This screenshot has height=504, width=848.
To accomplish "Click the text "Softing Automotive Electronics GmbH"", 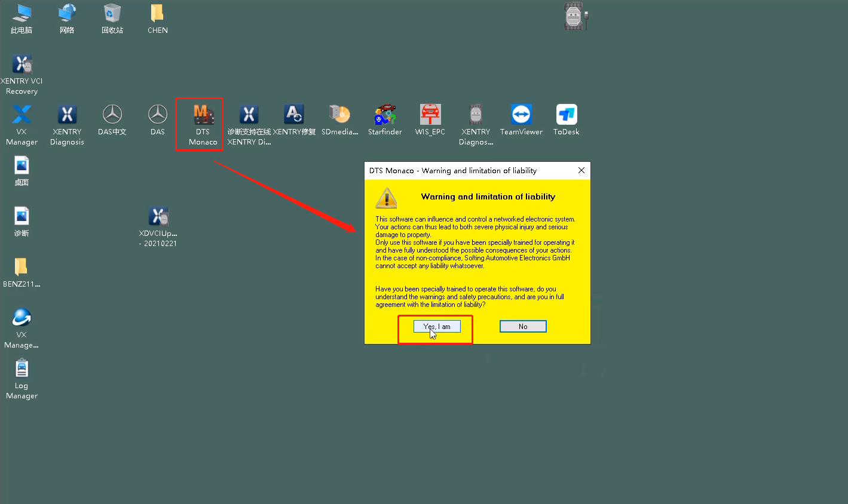I will click(x=517, y=258).
